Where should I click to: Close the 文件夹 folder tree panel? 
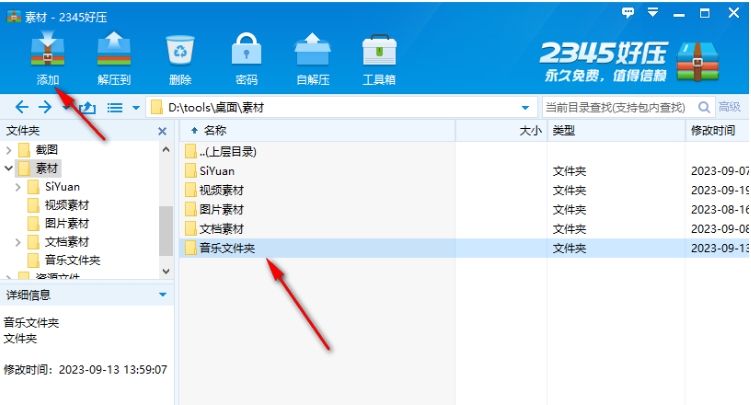(162, 131)
